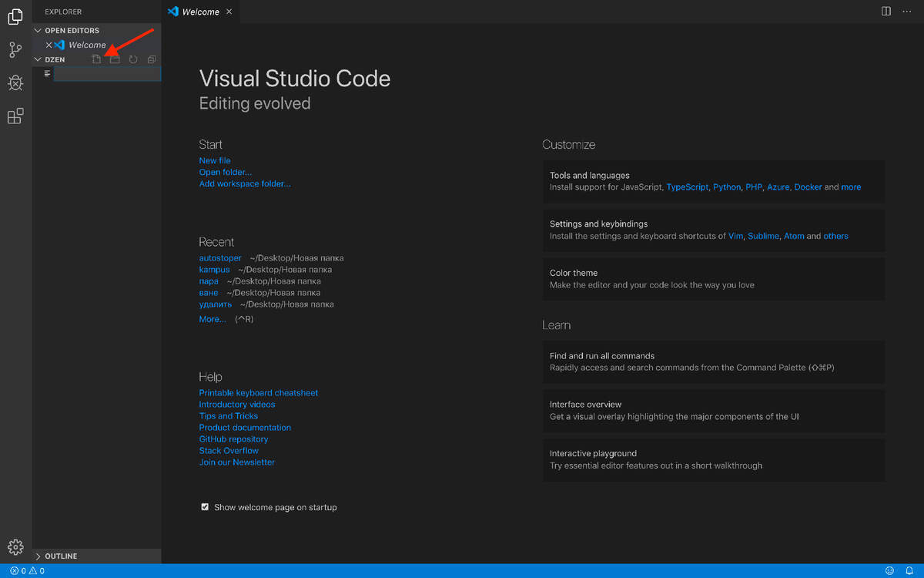Open Introductory videos link
The width and height of the screenshot is (924, 578).
[x=237, y=405]
